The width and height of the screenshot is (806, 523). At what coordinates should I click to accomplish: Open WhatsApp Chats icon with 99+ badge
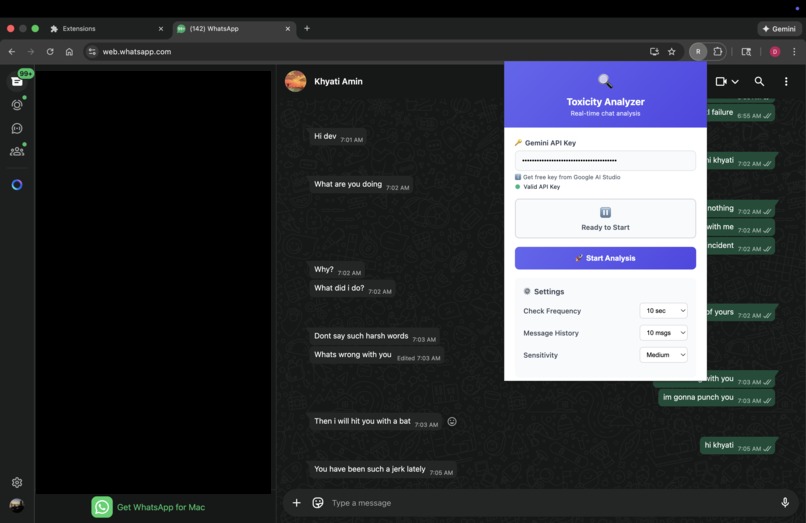coord(17,81)
